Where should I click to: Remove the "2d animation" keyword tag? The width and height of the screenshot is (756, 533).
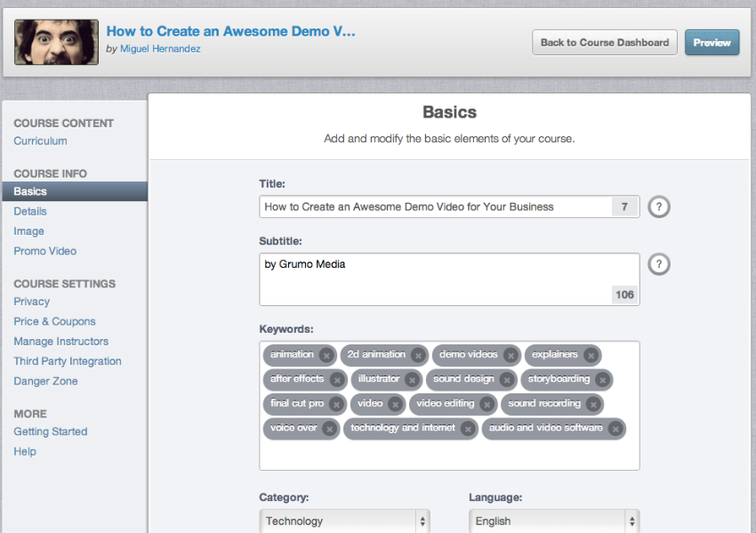coord(418,355)
